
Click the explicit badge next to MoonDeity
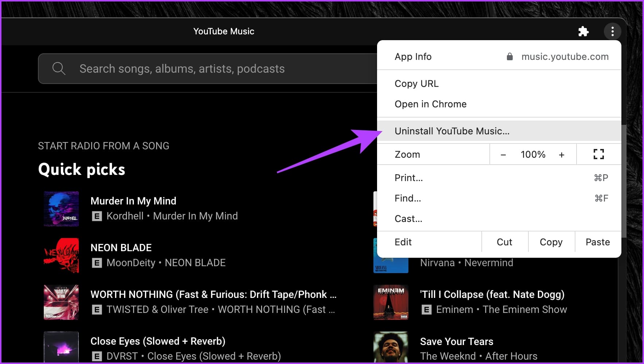click(97, 263)
